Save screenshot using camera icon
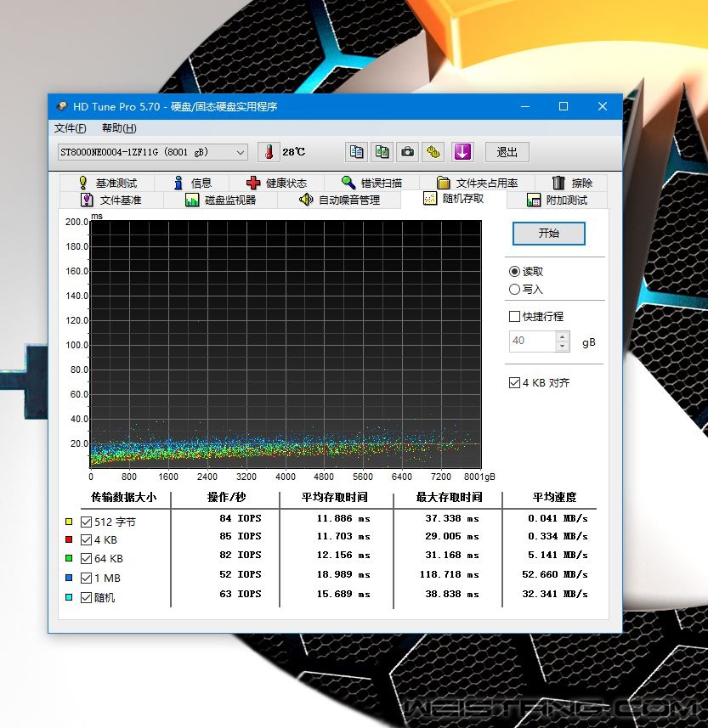 (407, 152)
